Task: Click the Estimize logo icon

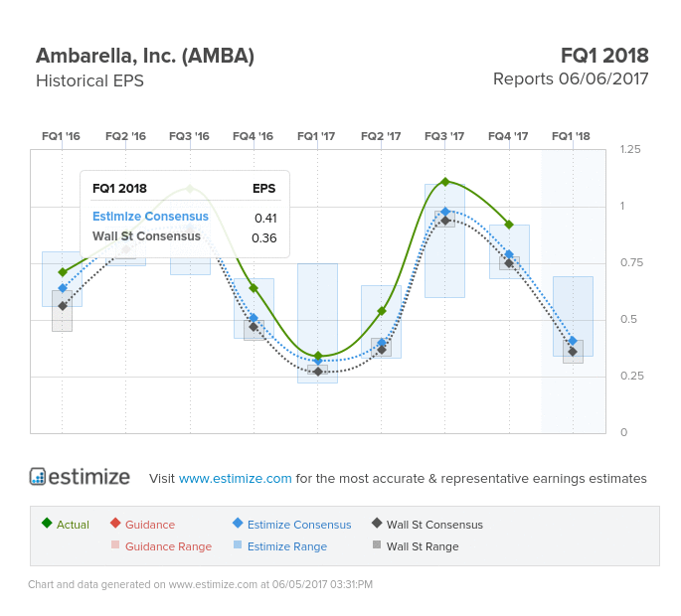Action: pyautogui.click(x=38, y=476)
